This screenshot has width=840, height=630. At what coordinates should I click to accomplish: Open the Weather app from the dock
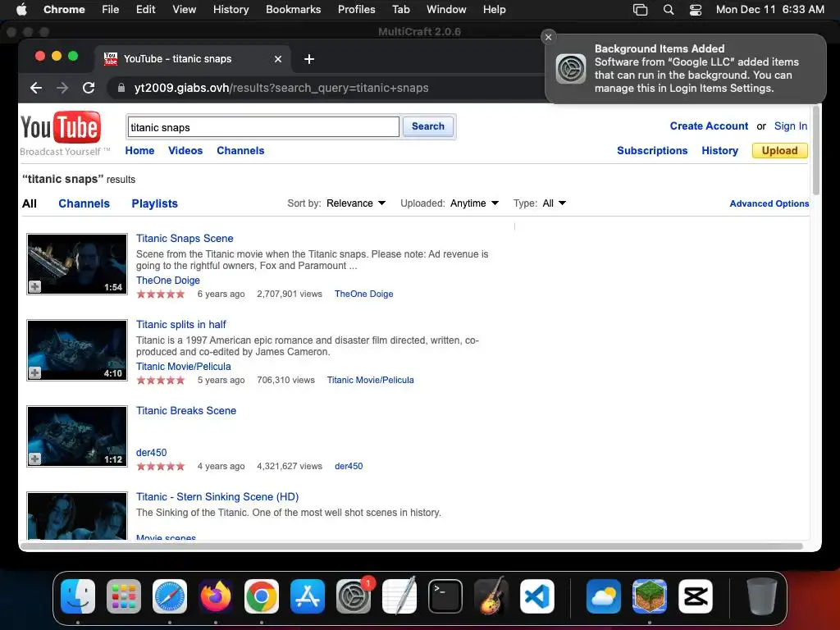click(x=603, y=596)
